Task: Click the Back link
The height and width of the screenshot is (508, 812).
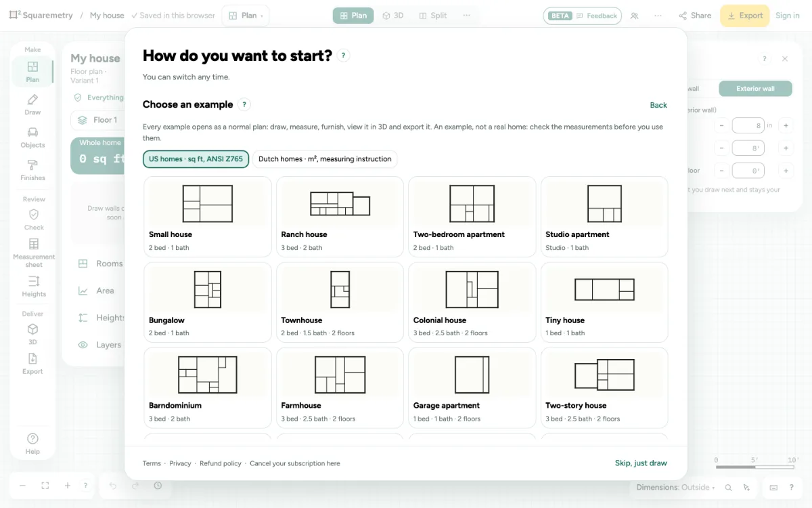Action: coord(658,105)
